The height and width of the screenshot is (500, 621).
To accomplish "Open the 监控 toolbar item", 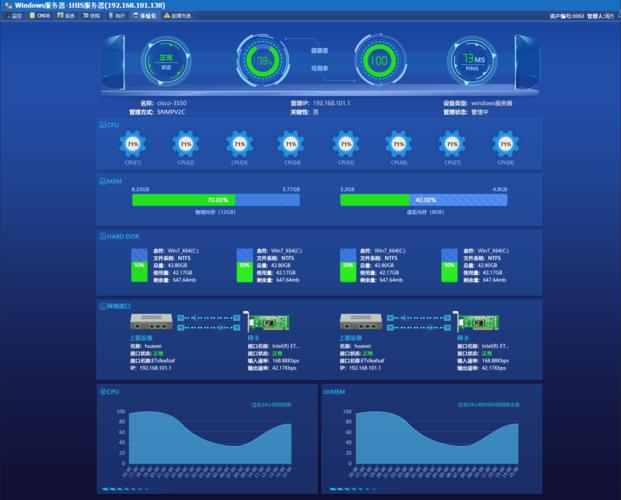I will [14, 16].
